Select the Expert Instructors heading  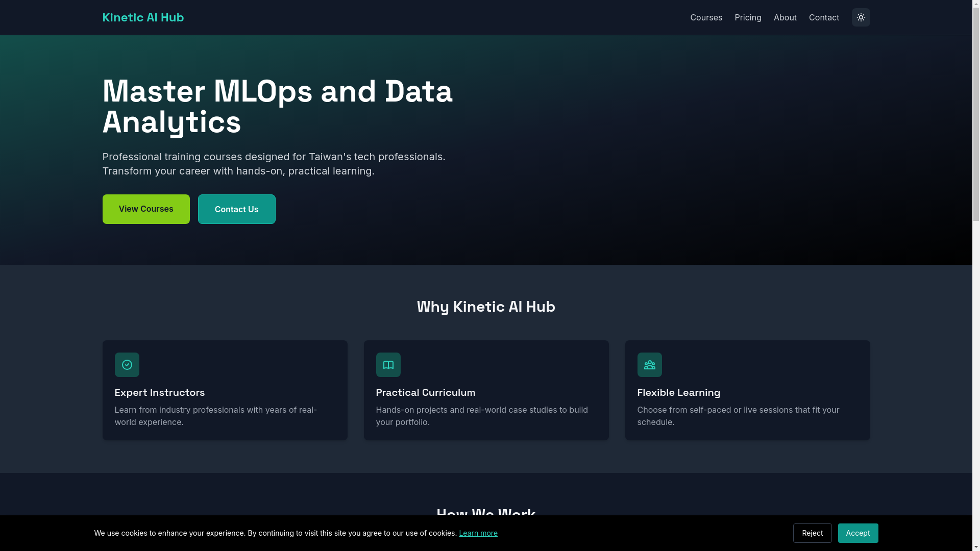pyautogui.click(x=159, y=392)
